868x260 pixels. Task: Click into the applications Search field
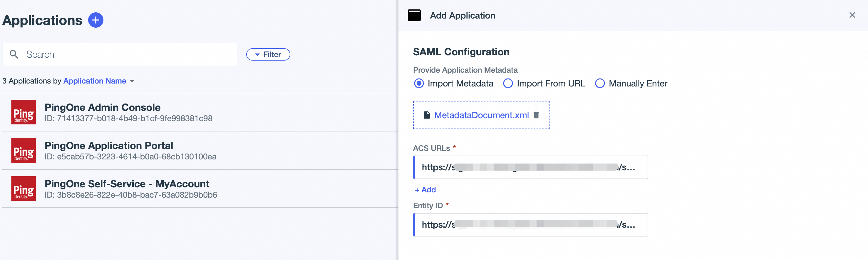point(128,54)
